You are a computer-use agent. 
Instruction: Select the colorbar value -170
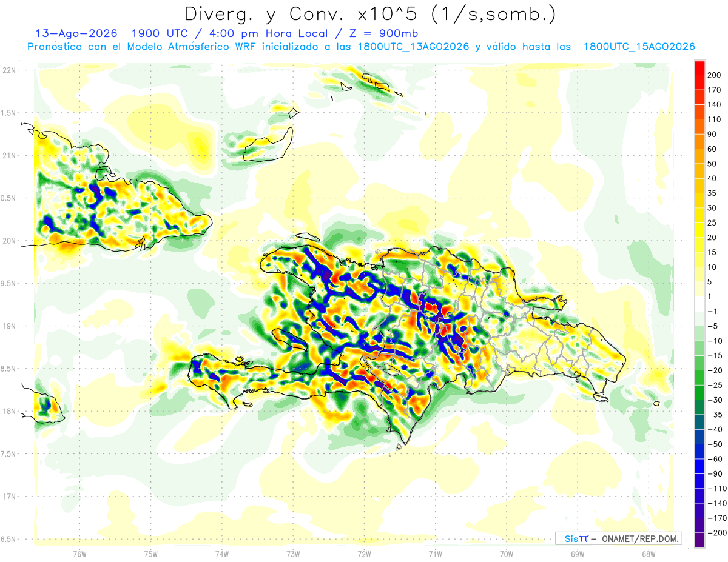pos(716,518)
